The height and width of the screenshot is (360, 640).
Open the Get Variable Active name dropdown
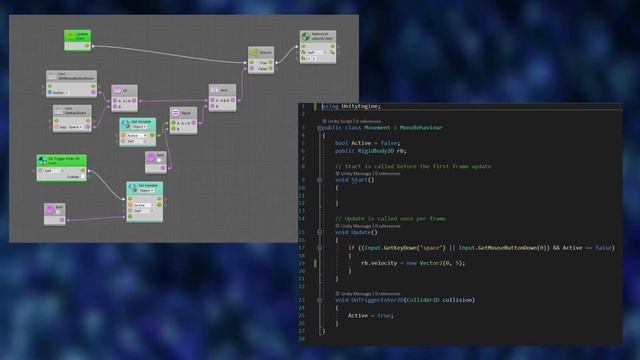point(136,135)
